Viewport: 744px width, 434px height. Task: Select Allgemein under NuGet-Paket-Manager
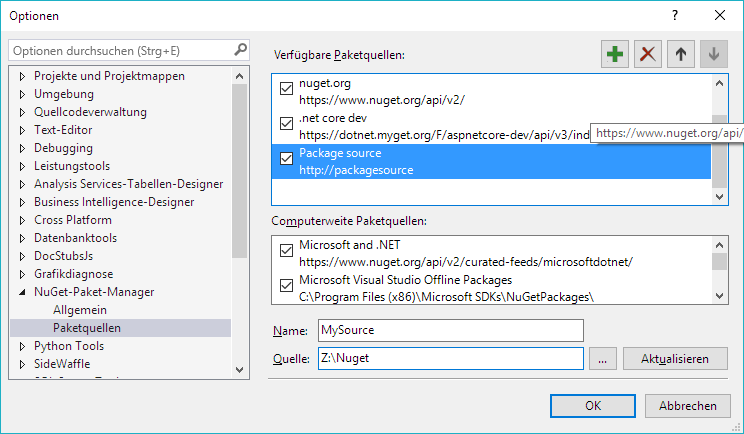(x=80, y=310)
